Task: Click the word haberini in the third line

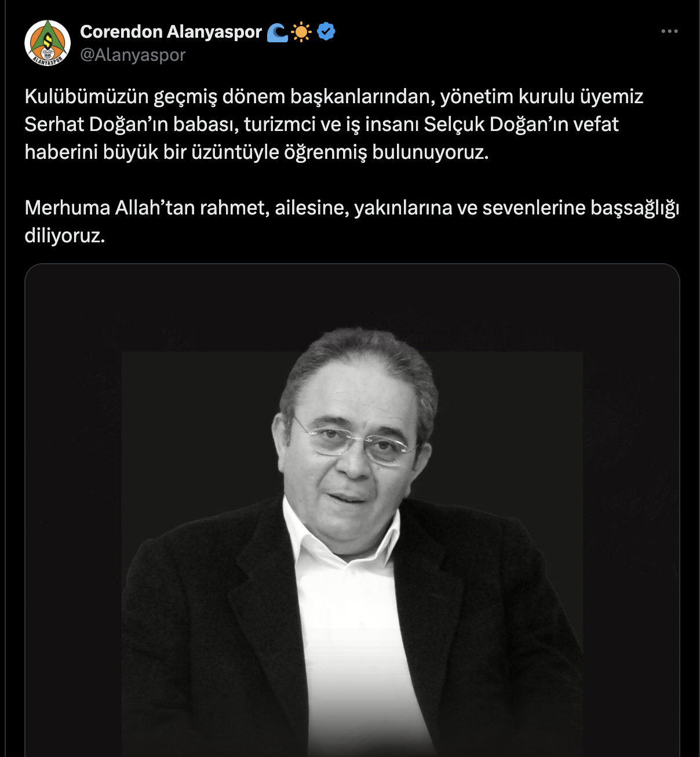Action: coord(61,152)
